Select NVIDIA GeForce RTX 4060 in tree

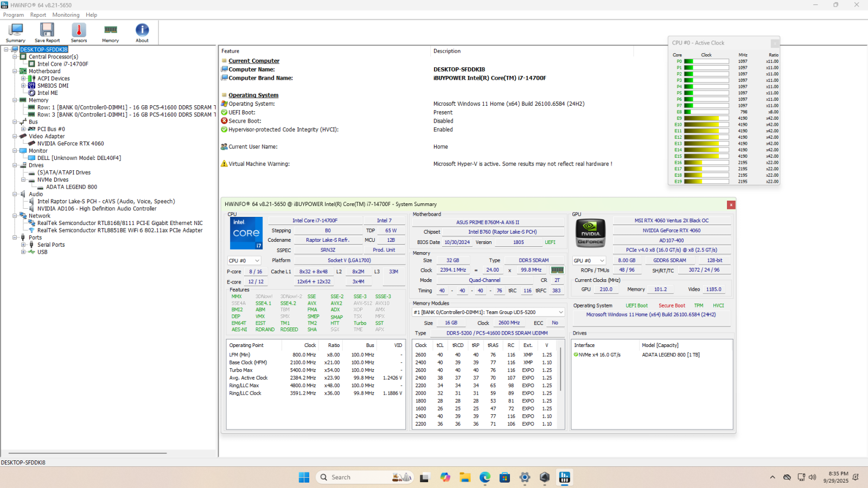[x=71, y=144]
